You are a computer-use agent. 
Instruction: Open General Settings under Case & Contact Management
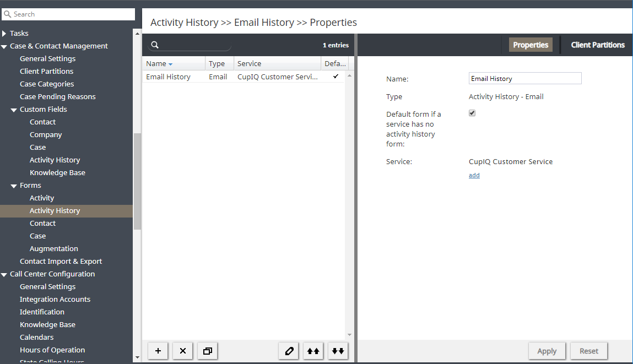tap(47, 58)
